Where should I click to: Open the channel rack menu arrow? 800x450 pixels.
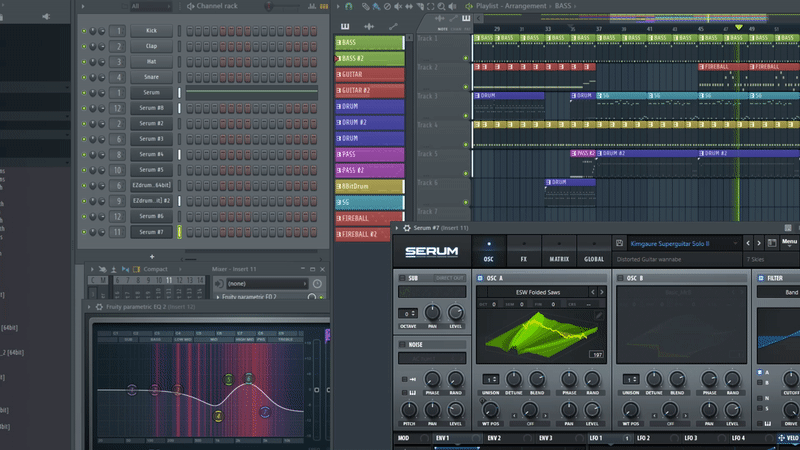(x=83, y=6)
